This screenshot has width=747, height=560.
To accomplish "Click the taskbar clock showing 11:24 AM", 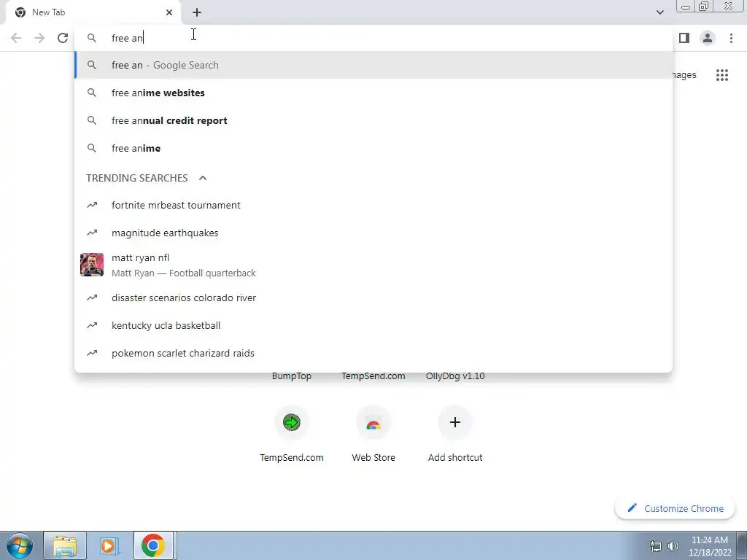I will pos(710,546).
